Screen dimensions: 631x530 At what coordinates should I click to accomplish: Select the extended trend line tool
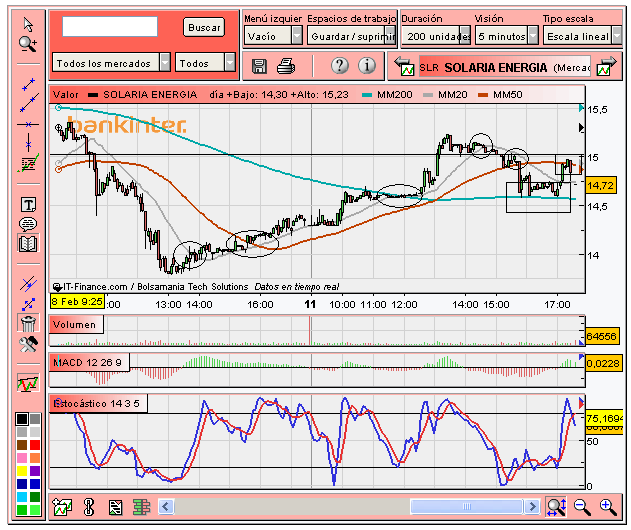pyautogui.click(x=29, y=103)
